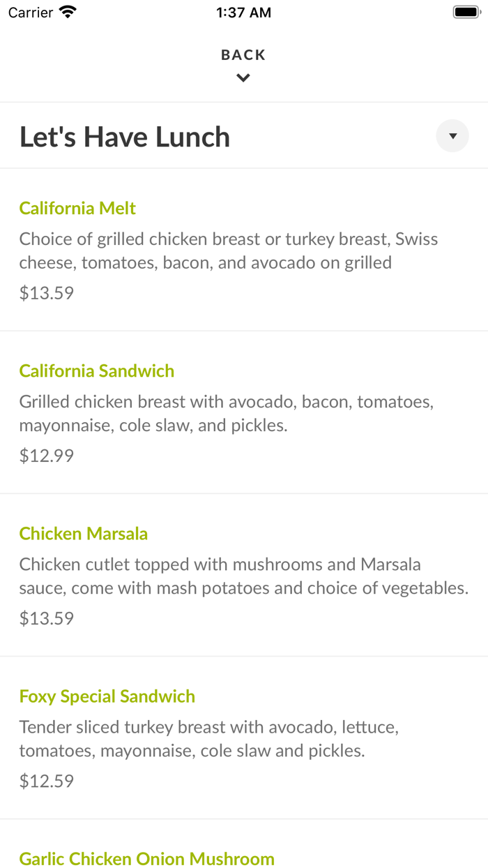Viewport: 488px width, 868px height.
Task: Open the California Melt item
Action: click(x=77, y=208)
